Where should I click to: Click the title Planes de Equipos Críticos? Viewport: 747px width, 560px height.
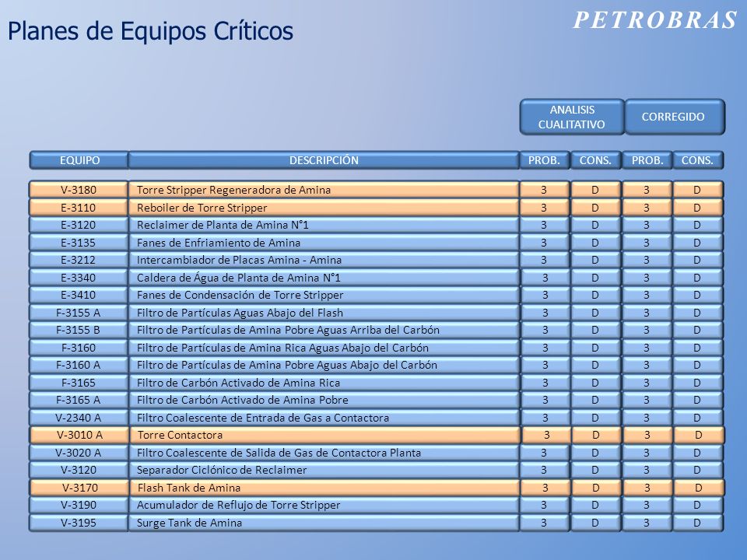click(150, 31)
